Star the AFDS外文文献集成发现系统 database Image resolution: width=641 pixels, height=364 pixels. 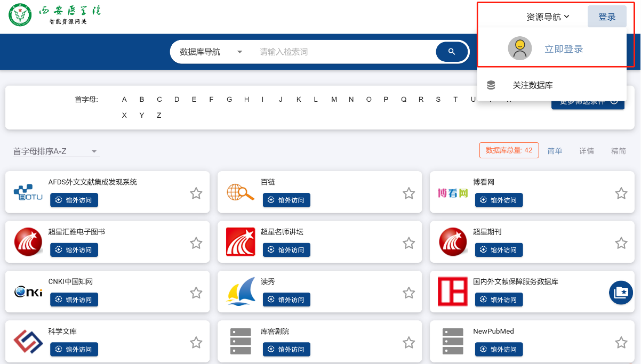click(x=196, y=193)
